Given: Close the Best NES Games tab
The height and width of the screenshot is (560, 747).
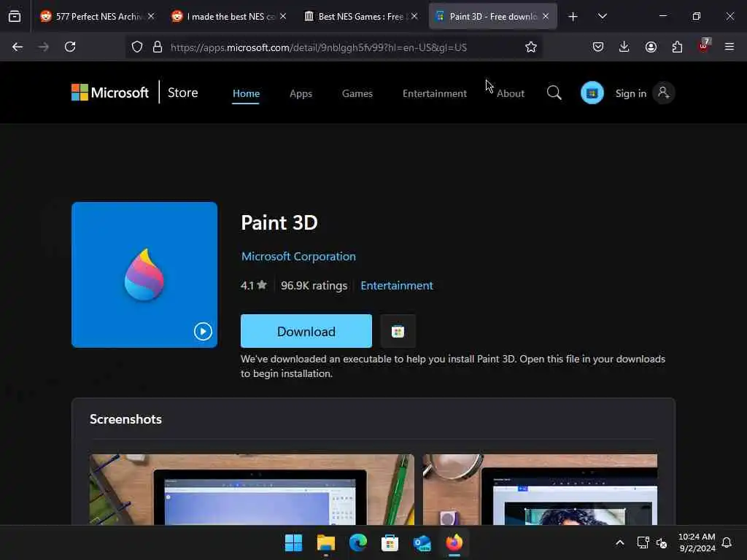Looking at the screenshot, I should coord(414,16).
